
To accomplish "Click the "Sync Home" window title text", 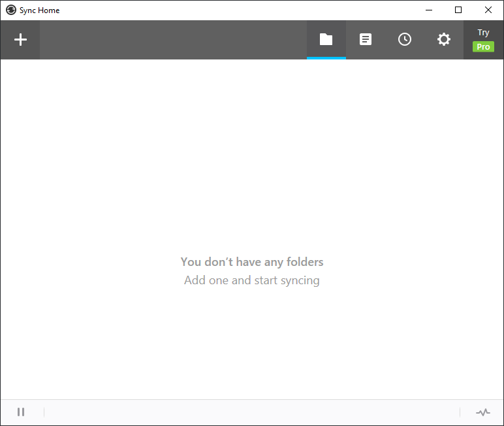I will point(40,10).
